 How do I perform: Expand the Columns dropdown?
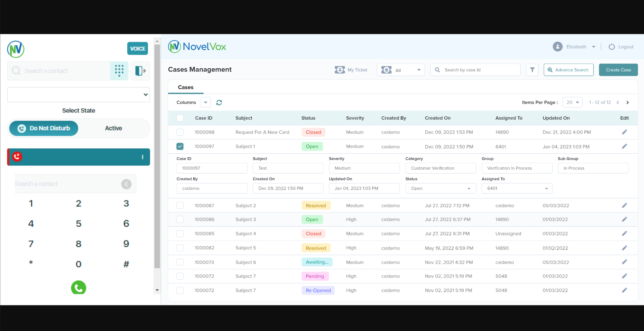tap(205, 103)
